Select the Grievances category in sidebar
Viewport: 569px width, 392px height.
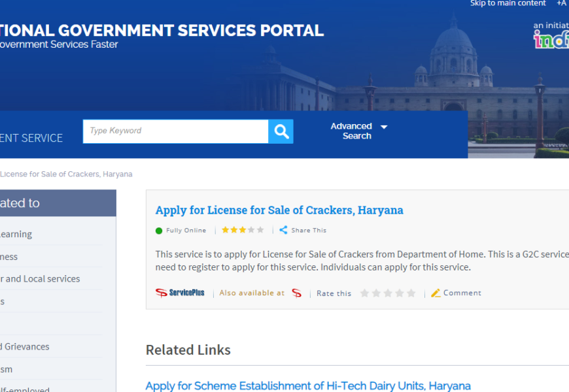click(x=25, y=347)
